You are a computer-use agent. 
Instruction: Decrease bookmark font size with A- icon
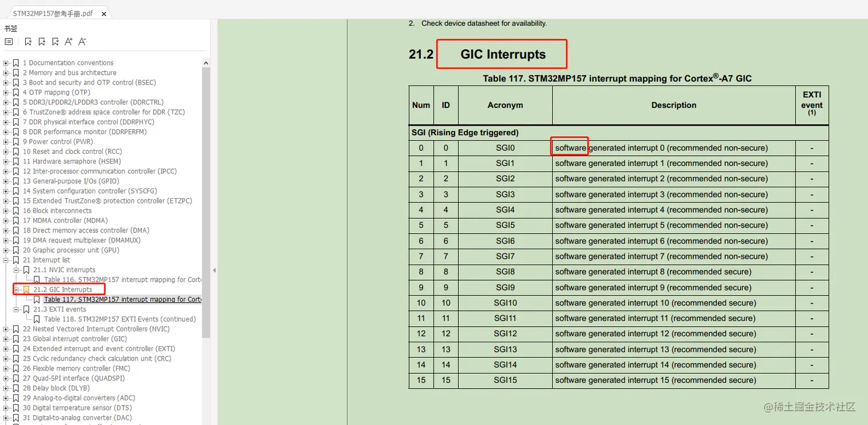(83, 42)
